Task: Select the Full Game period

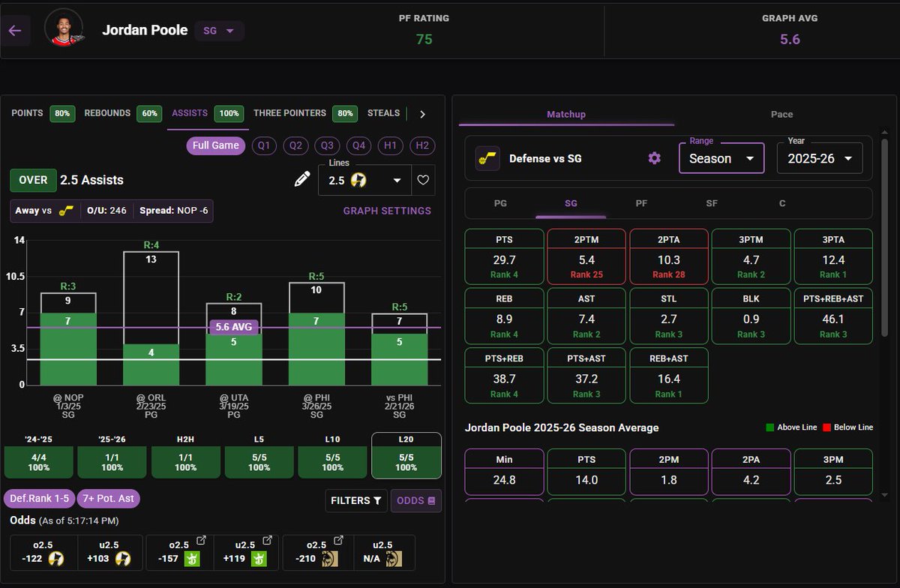Action: click(x=216, y=145)
